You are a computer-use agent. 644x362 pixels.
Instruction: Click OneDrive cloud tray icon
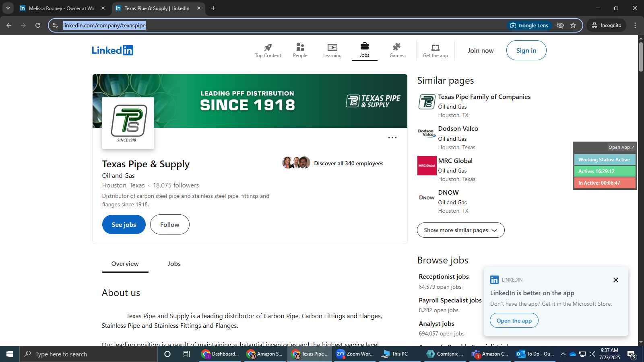pyautogui.click(x=572, y=354)
